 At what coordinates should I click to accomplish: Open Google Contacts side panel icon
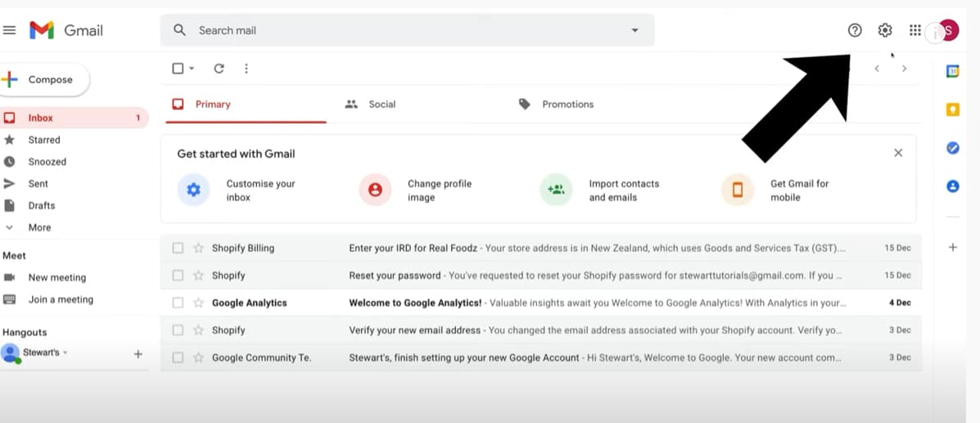point(952,187)
